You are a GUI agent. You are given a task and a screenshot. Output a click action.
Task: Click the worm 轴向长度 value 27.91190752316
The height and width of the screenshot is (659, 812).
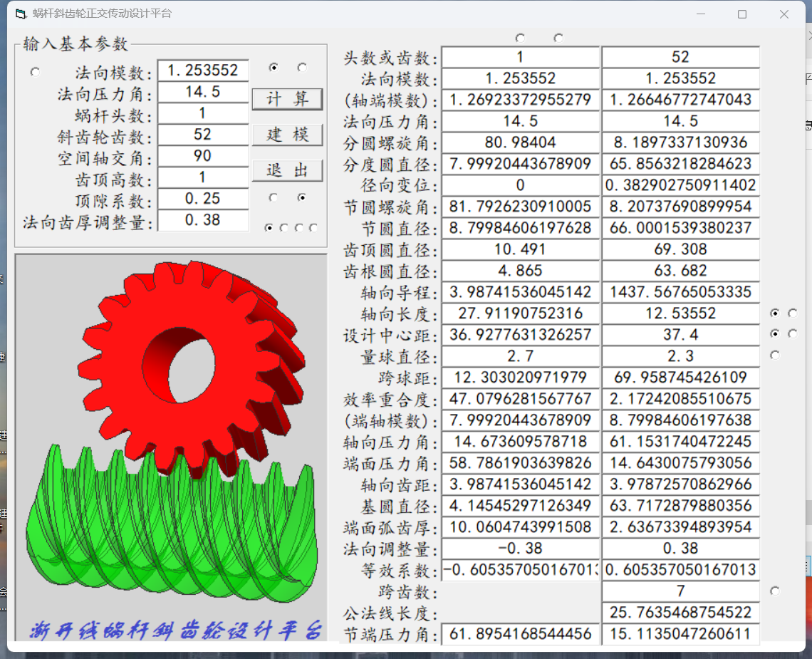click(521, 313)
